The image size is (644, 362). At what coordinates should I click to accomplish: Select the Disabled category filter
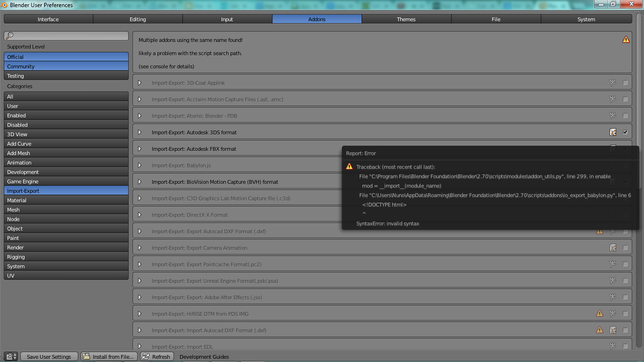pyautogui.click(x=66, y=125)
